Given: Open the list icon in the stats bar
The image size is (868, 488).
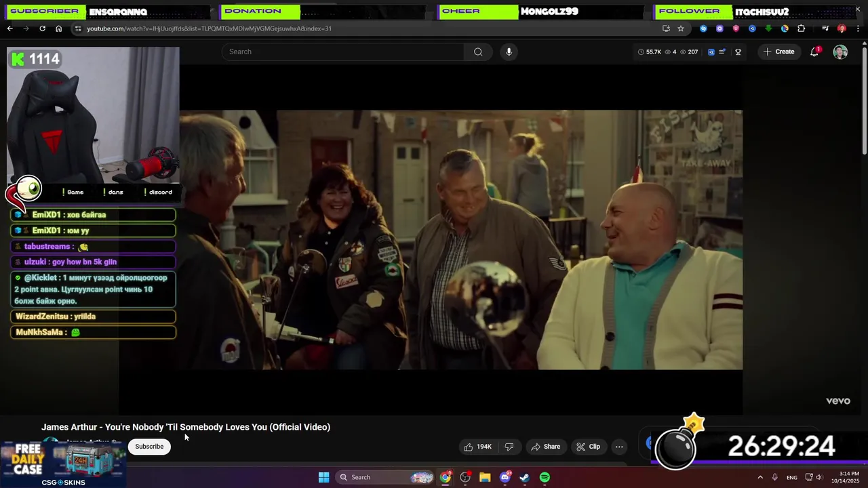Looking at the screenshot, I should 722,52.
